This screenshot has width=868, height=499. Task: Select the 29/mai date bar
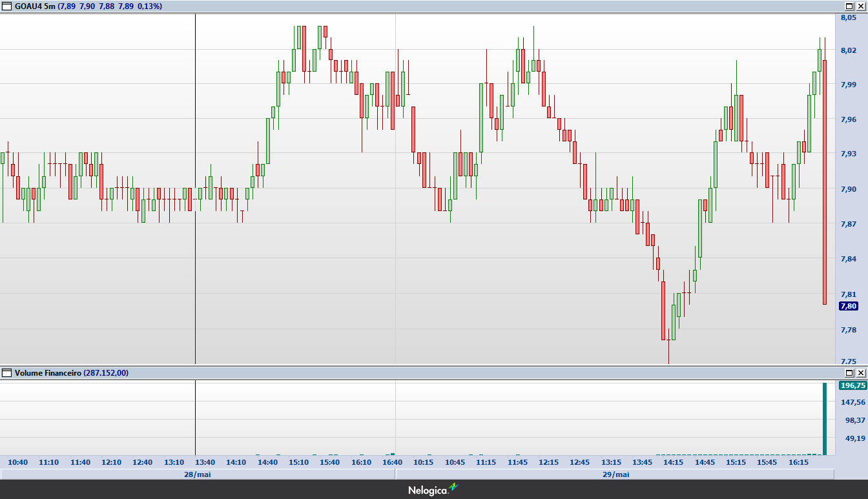coord(615,474)
